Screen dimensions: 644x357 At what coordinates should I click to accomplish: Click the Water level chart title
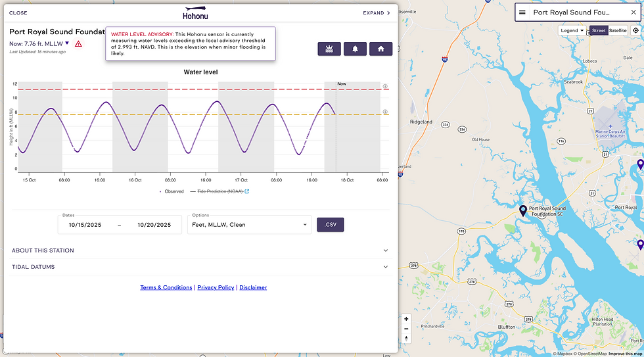(201, 72)
